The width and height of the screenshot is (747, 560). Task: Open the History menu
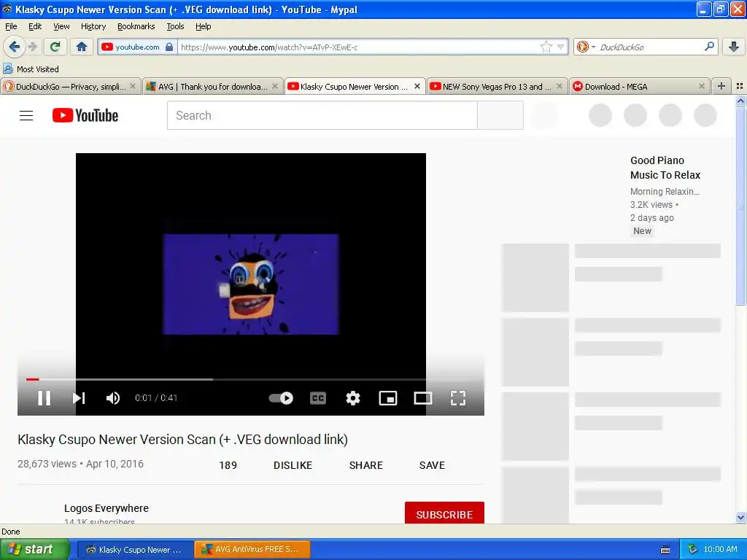click(93, 26)
